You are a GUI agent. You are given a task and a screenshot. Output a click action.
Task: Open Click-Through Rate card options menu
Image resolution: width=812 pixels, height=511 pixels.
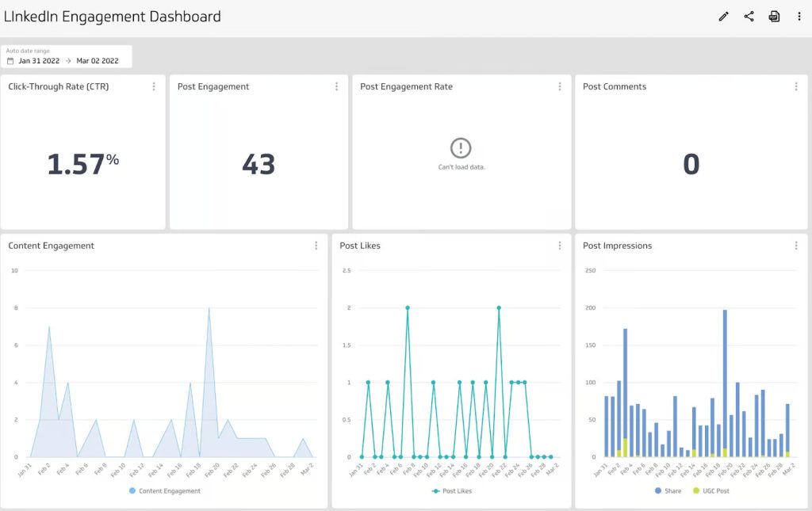pos(154,86)
